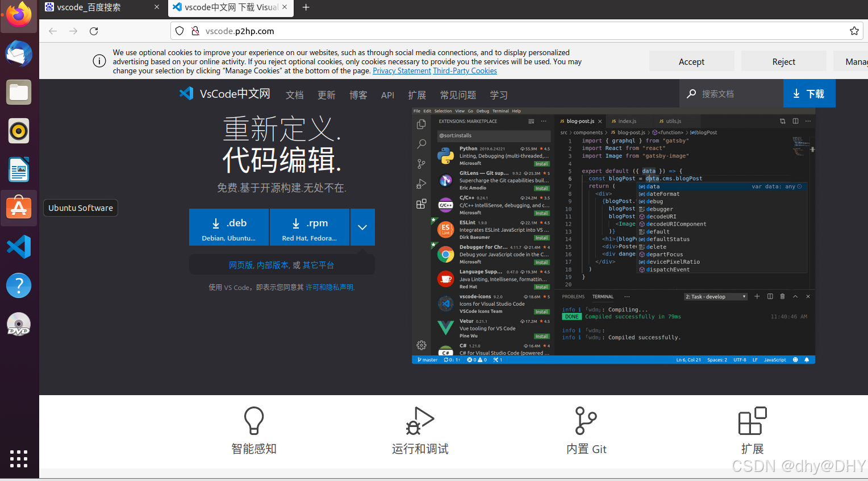
Task: Open the 内部版本 link
Action: (x=273, y=265)
